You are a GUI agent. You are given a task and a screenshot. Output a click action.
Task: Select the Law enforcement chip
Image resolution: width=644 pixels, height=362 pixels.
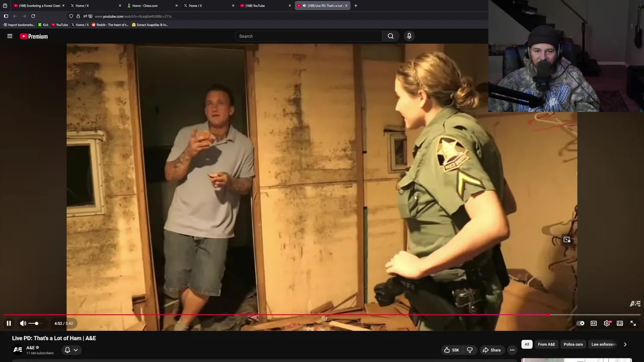(603, 344)
